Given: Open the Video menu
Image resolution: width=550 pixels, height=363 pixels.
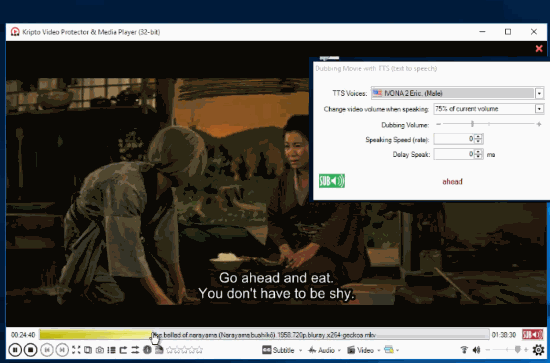Looking at the screenshot, I should click(x=360, y=350).
